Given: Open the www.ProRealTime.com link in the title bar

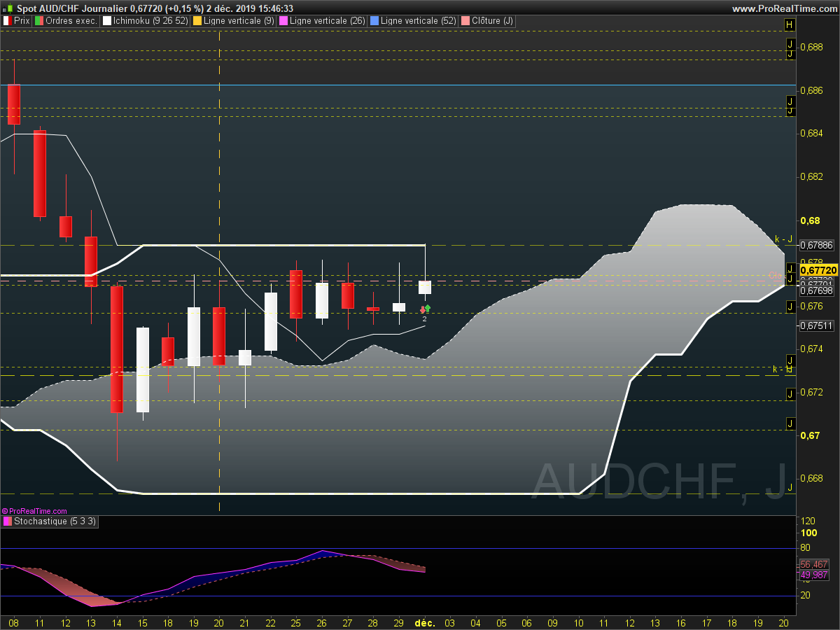Looking at the screenshot, I should coord(784,8).
